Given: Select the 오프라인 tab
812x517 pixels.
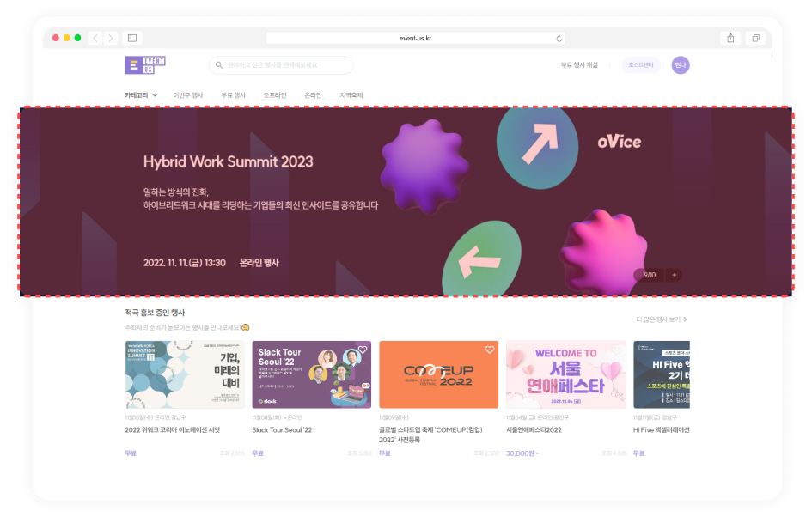Looking at the screenshot, I should [274, 95].
